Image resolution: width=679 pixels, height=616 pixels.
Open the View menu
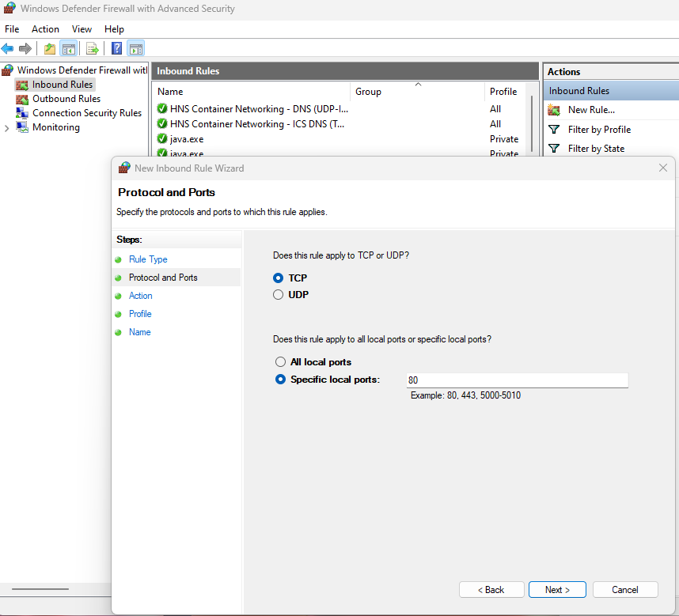click(x=82, y=29)
